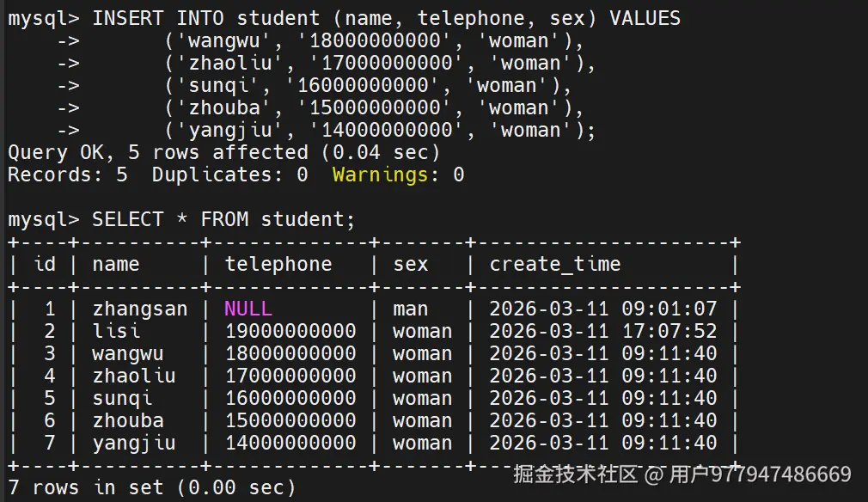The image size is (868, 502).
Task: Click create_time value in the yangjiu row
Action: [x=603, y=443]
